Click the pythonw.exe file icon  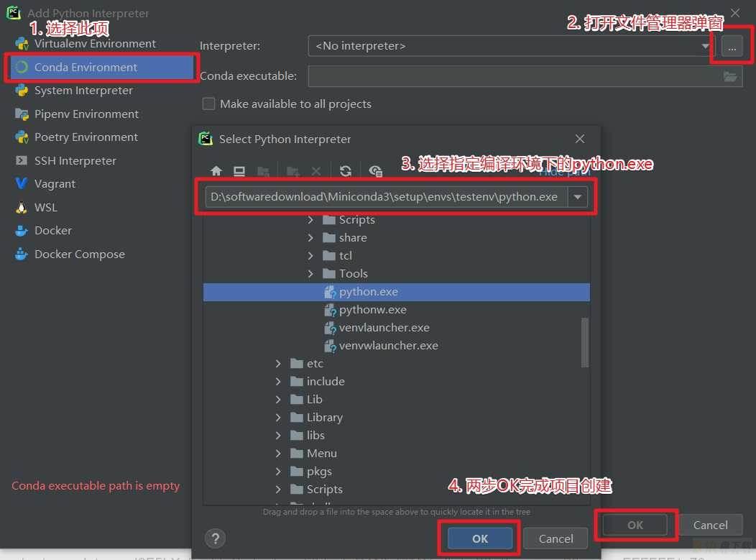click(x=331, y=310)
